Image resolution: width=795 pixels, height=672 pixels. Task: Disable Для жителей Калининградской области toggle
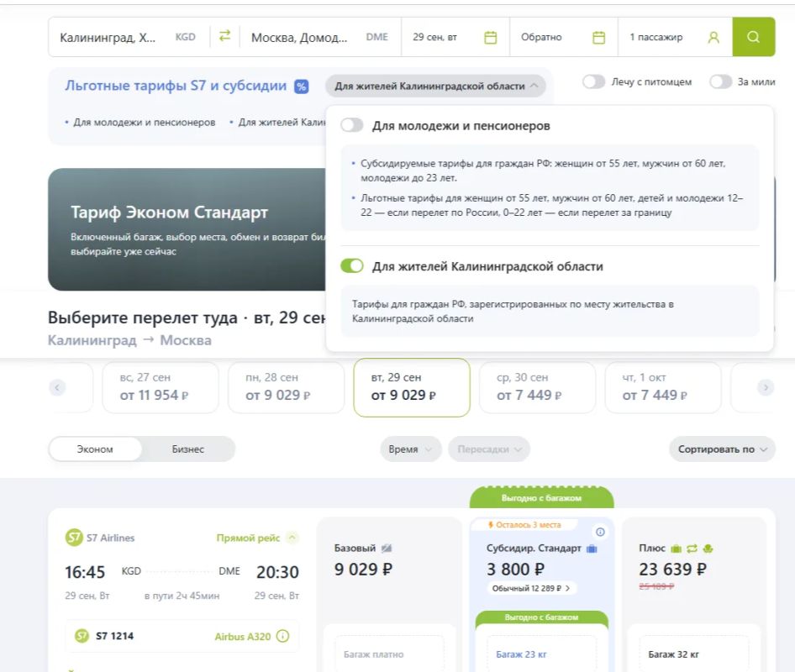point(352,265)
